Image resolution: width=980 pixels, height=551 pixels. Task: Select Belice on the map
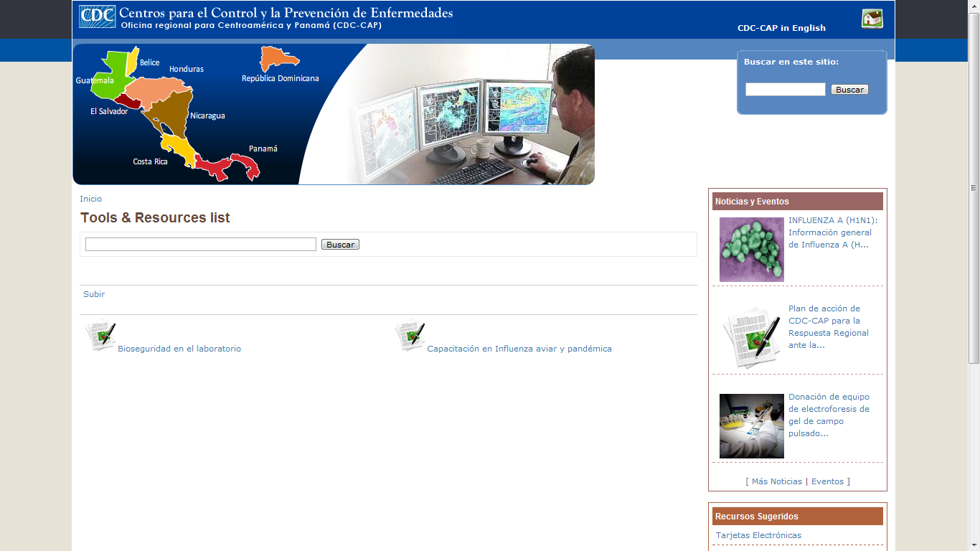pyautogui.click(x=133, y=63)
